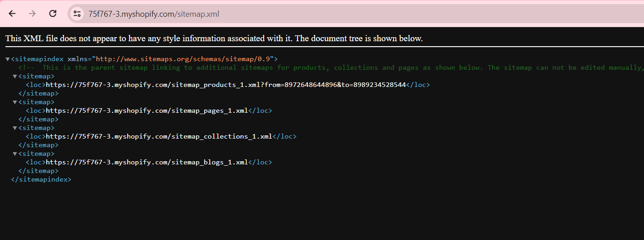This screenshot has width=644, height=240.
Task: Click the closing </sitemap> tag below blogs_1.xml
Action: click(x=38, y=171)
